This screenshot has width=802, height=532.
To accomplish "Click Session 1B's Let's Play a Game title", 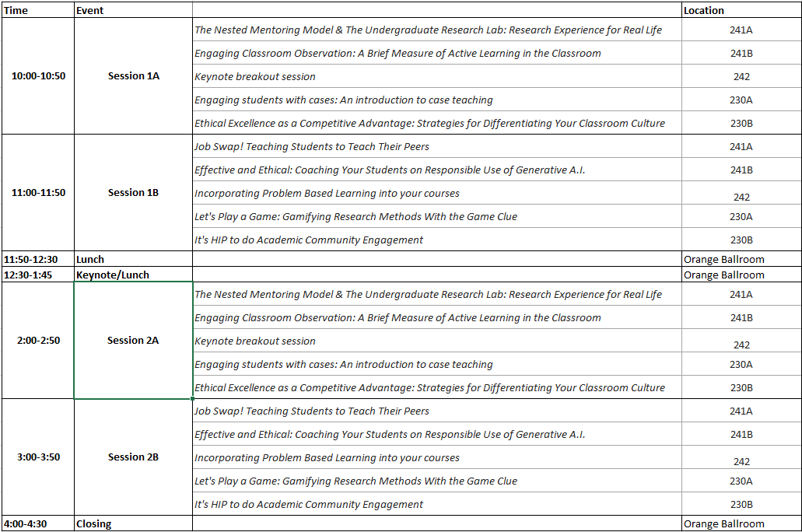I will click(x=355, y=216).
